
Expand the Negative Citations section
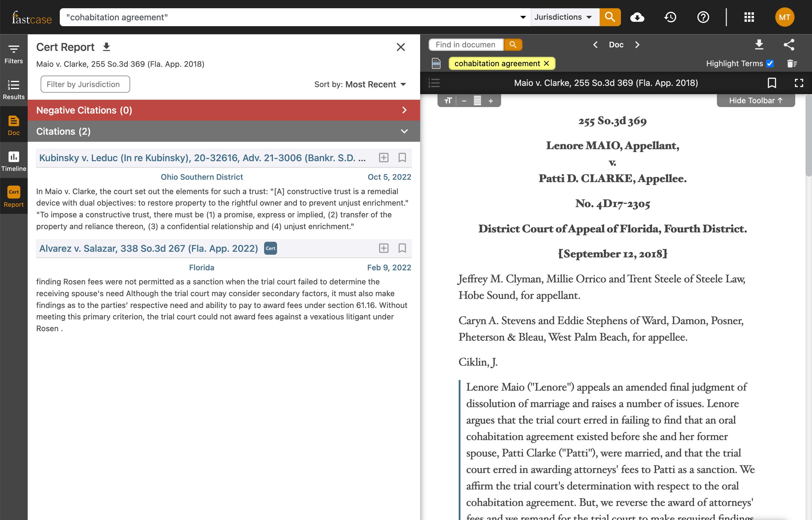point(404,110)
